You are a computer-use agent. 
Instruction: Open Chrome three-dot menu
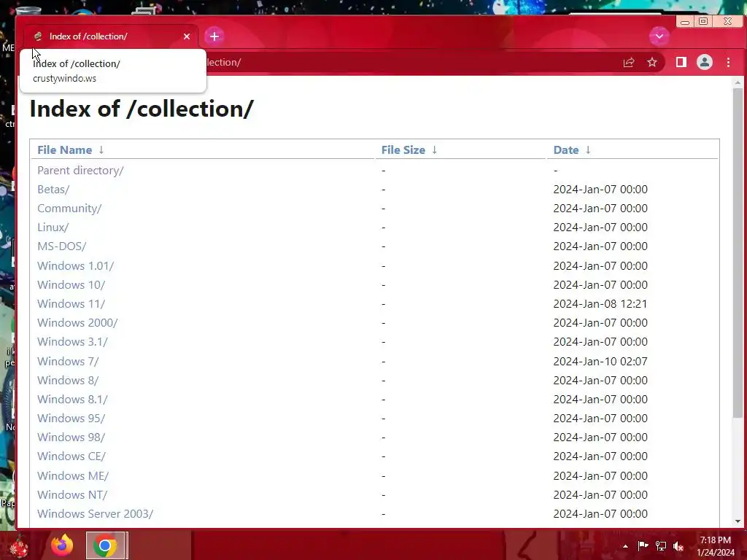tap(729, 62)
